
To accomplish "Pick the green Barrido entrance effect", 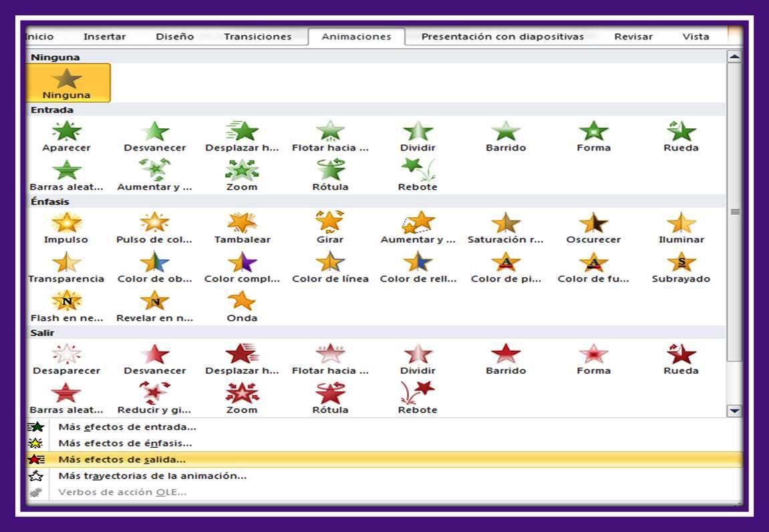I will [506, 136].
